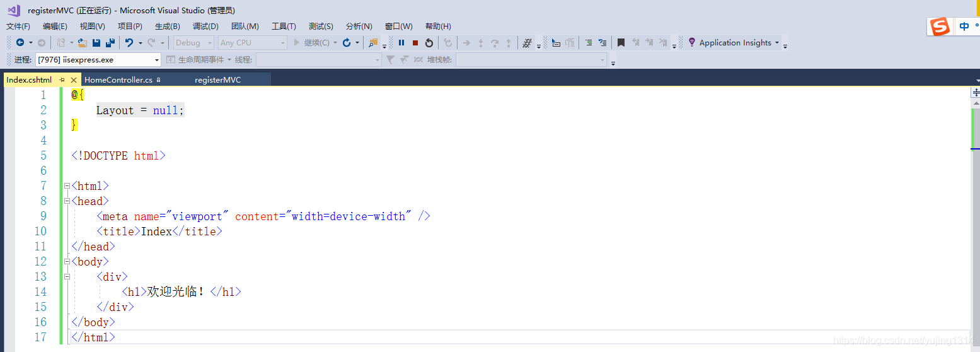The width and height of the screenshot is (980, 352).
Task: Click the editor split handle above the scrollbar
Action: tap(975, 92)
